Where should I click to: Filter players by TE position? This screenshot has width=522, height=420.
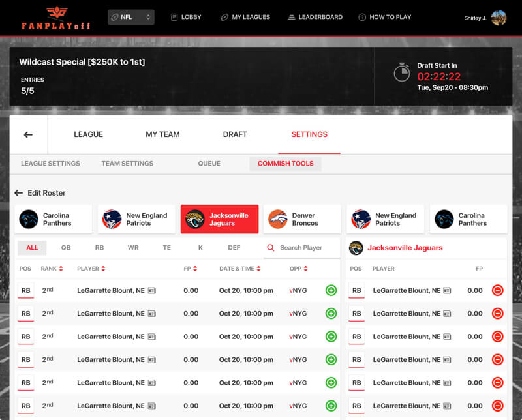[167, 248]
